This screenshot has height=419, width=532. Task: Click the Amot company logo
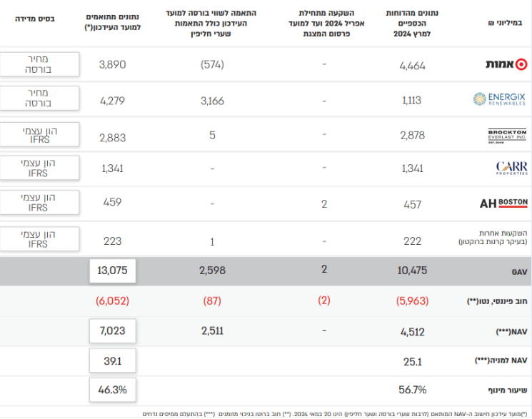click(506, 64)
